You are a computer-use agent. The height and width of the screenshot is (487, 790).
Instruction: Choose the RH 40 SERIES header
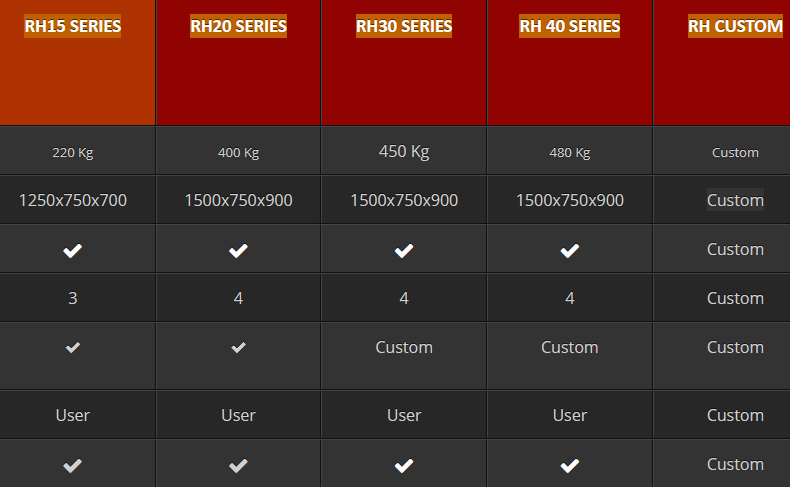(570, 26)
